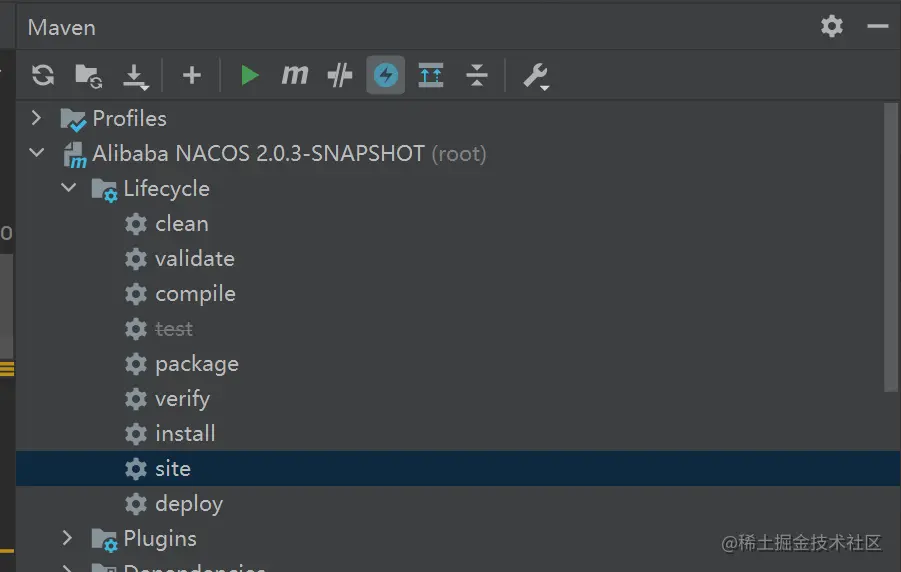
Task: Click the Plugins folder icon
Action: [104, 540]
